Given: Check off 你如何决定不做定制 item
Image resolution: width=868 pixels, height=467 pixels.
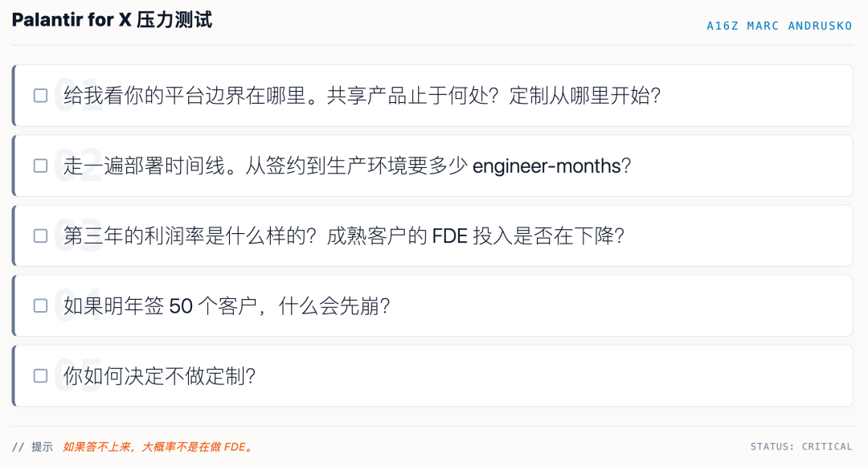Looking at the screenshot, I should [x=40, y=376].
